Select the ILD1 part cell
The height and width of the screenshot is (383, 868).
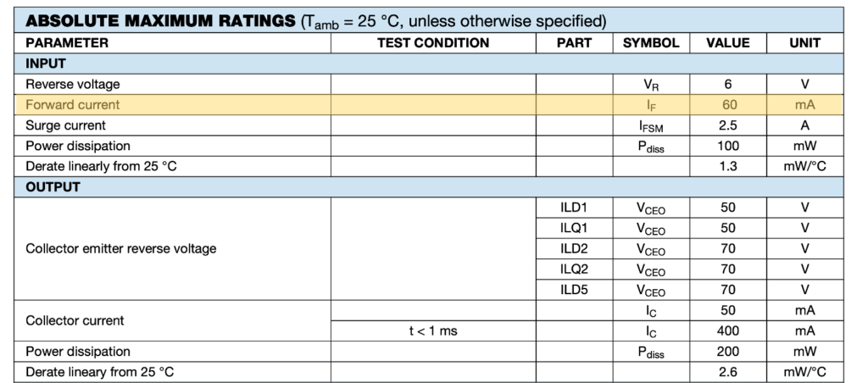574,208
